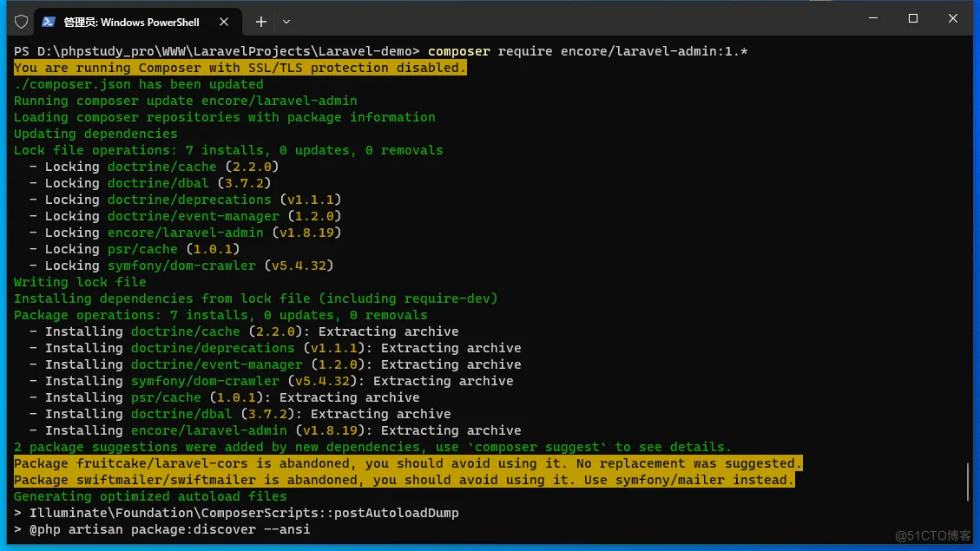Select the Windows PowerShell administrator tab

pos(137,22)
